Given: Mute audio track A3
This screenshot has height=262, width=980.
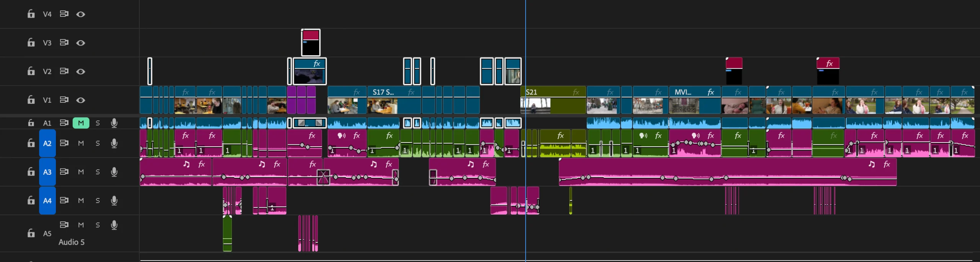Looking at the screenshot, I should tap(81, 172).
